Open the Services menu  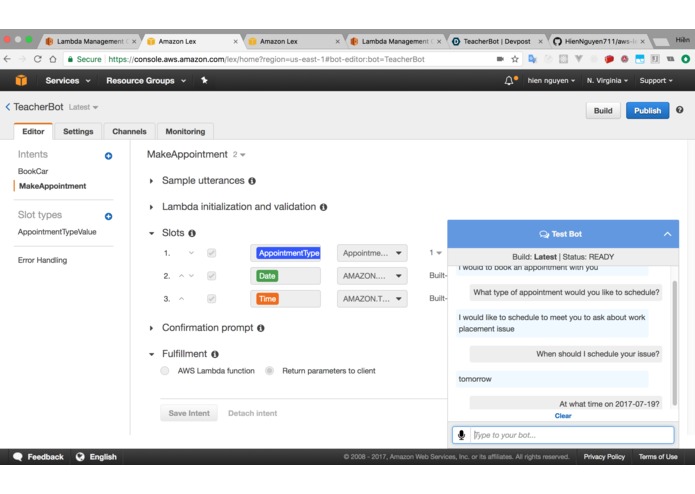tap(68, 81)
